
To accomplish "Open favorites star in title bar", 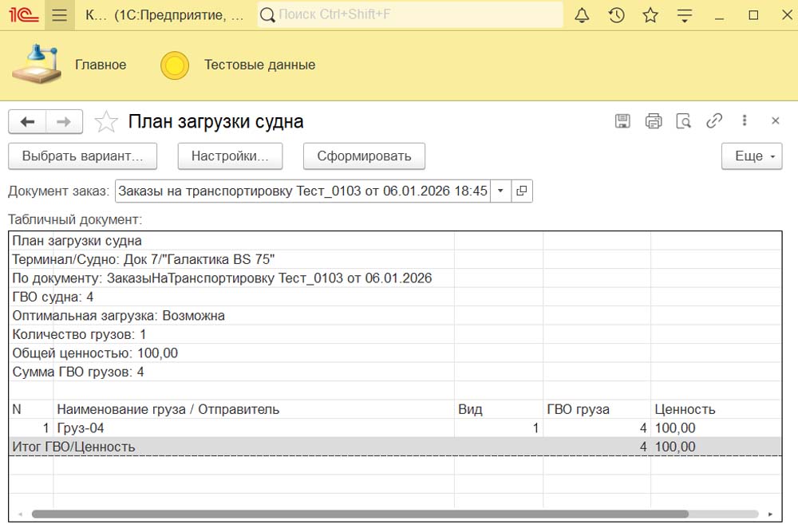I will [x=650, y=15].
